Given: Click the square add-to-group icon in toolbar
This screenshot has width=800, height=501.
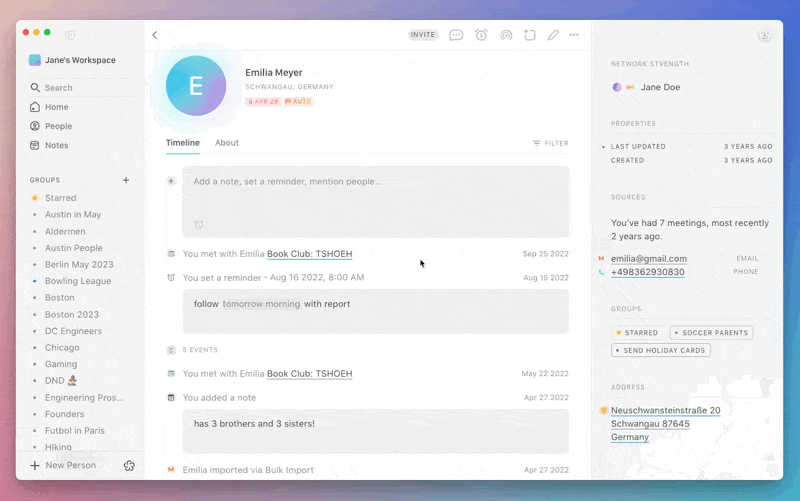Looking at the screenshot, I should (530, 35).
